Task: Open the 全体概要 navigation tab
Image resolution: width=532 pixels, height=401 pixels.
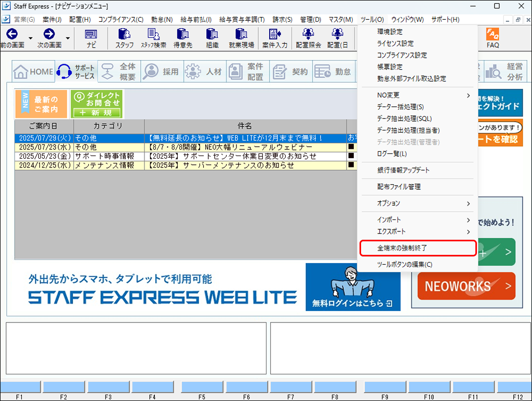Action: pos(119,72)
